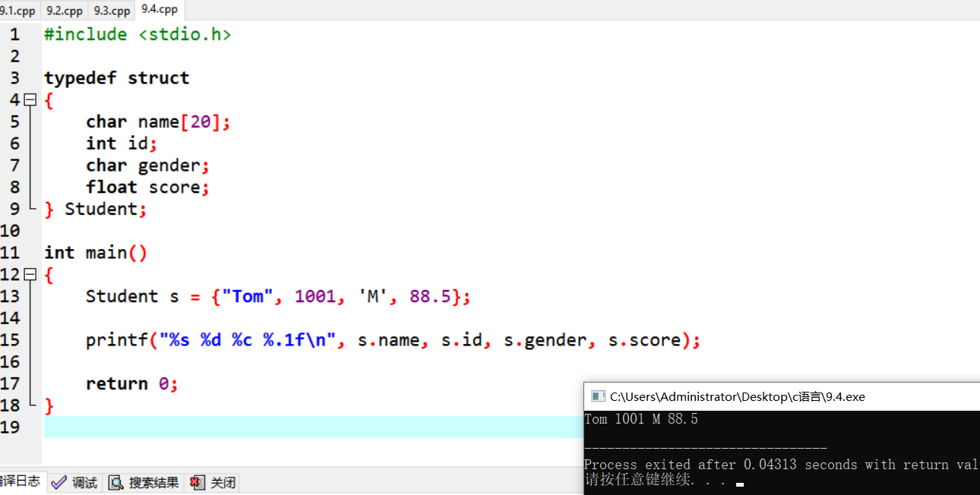Viewport: 980px width, 495px height.
Task: Collapse the struct block fold marker at line 4
Action: (30, 99)
